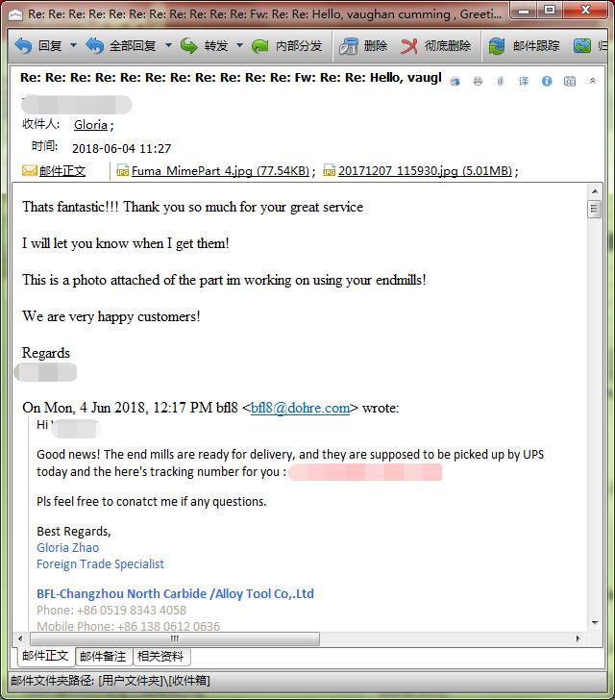
Task: Expand dropdown arrow next to 转发
Action: pos(237,46)
